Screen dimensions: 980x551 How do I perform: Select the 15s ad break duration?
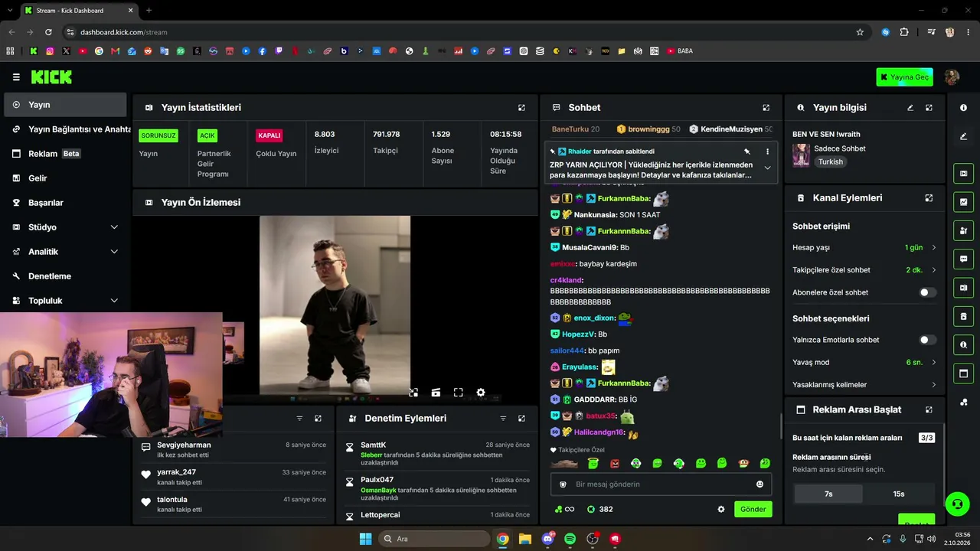pyautogui.click(x=899, y=494)
